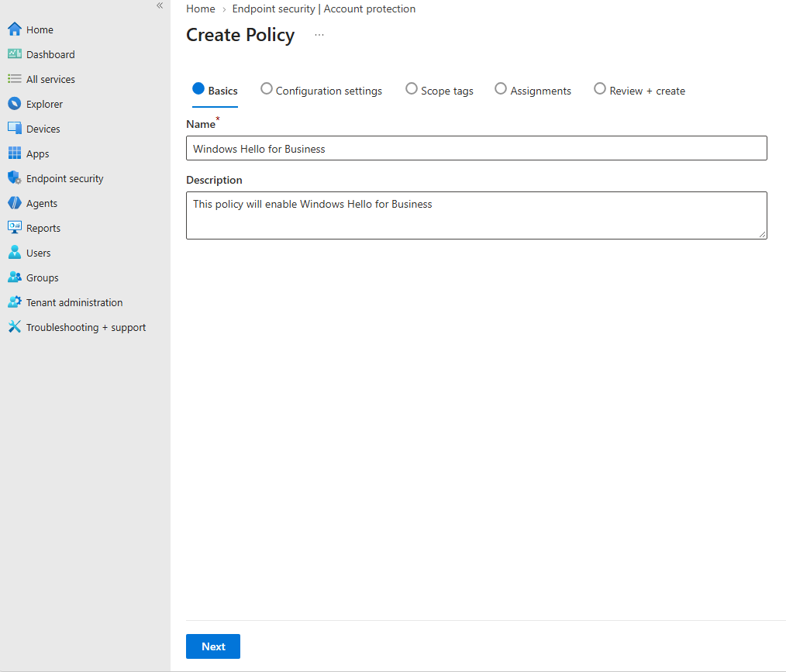
Task: Open Reports text in navigation menu
Action: pyautogui.click(x=43, y=228)
